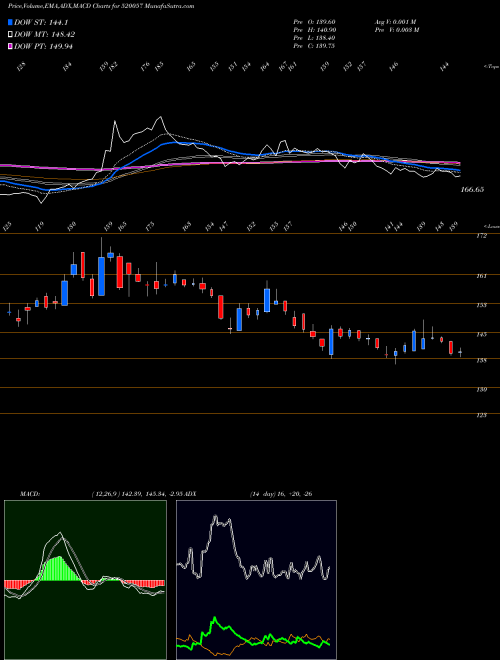Click the 'Avg V: 0.001 M' value

395,22
